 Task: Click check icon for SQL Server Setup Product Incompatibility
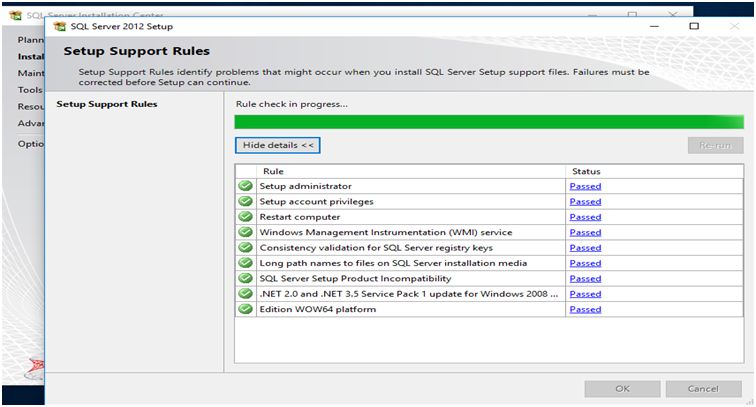245,278
